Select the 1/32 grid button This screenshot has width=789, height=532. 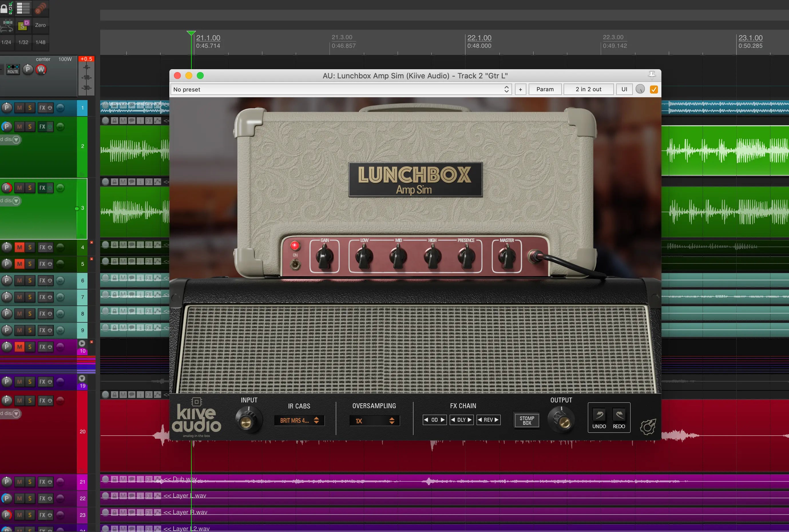(x=23, y=42)
